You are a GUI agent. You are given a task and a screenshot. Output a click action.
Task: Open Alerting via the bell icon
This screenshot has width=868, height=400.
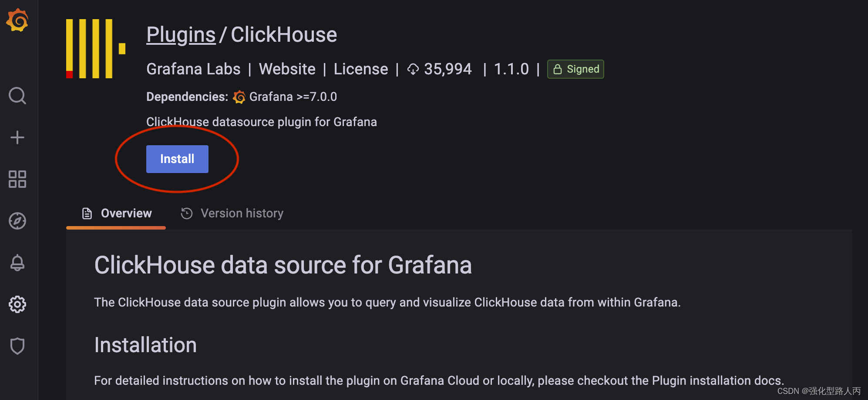(x=17, y=263)
